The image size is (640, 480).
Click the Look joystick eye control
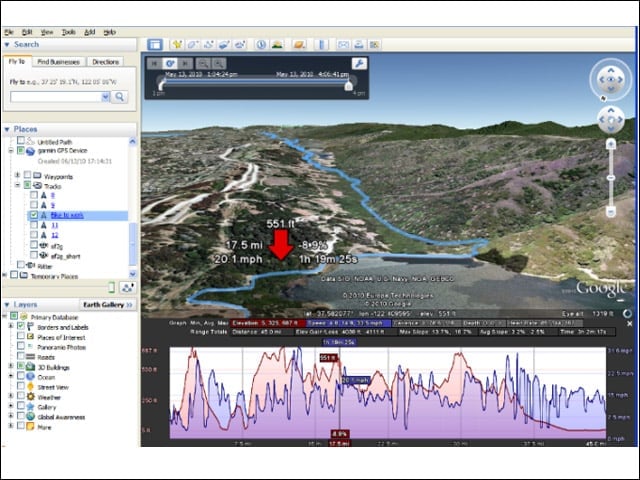tap(611, 80)
